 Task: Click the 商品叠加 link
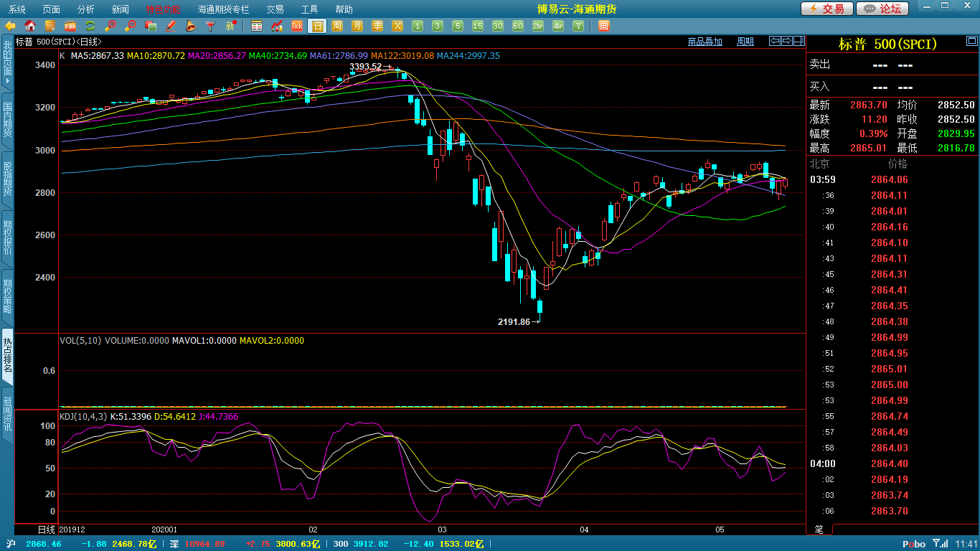(705, 42)
